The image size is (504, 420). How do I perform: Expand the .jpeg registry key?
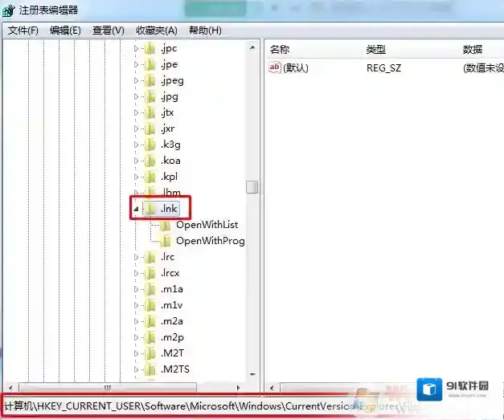click(137, 80)
